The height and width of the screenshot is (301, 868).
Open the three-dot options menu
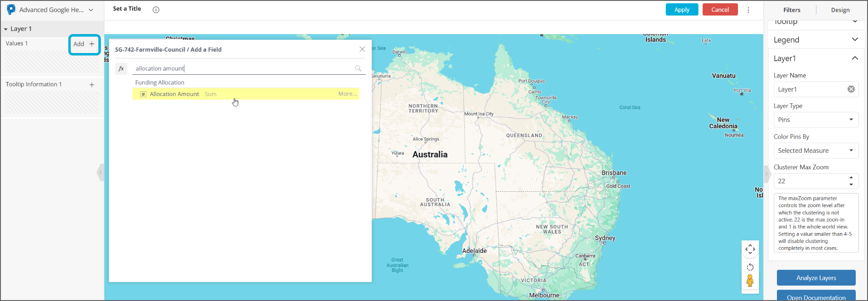coord(748,10)
